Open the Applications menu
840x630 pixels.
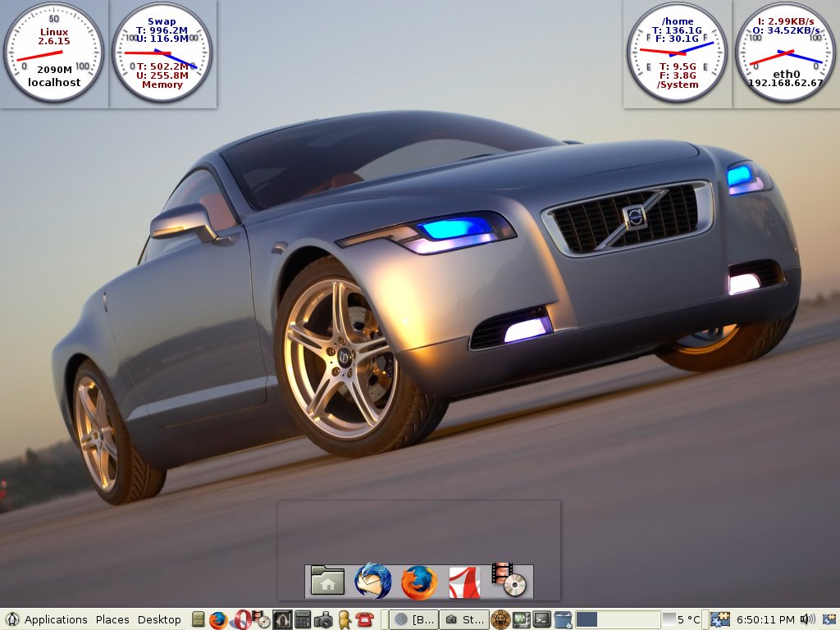55,619
